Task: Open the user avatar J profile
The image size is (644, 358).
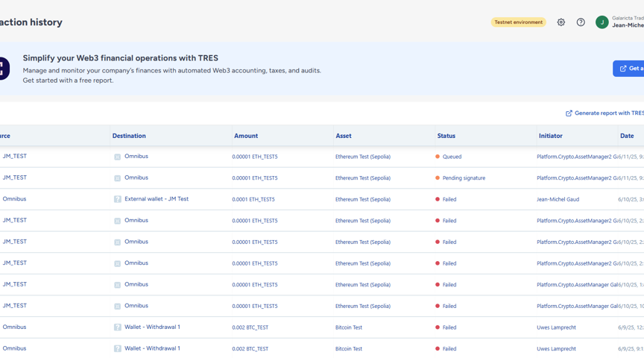Action: (x=602, y=22)
